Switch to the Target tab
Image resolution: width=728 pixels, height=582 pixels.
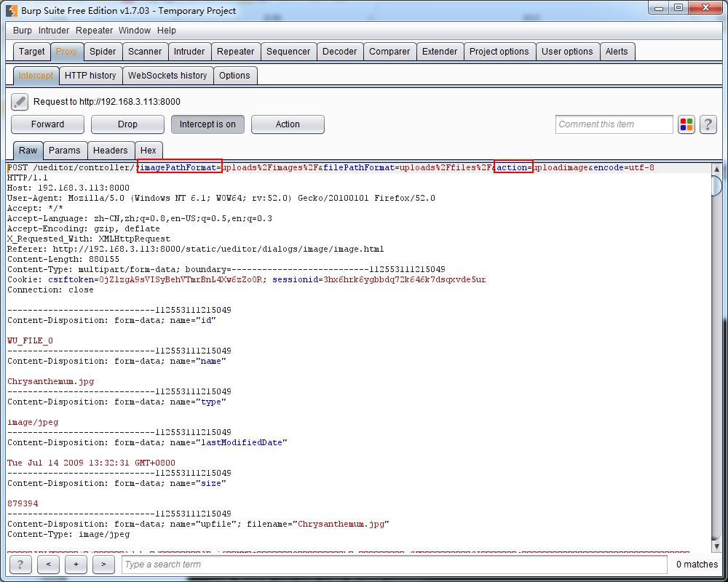point(31,52)
